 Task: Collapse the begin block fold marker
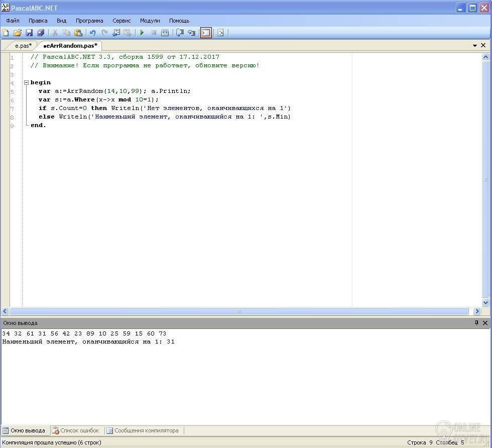[x=27, y=82]
